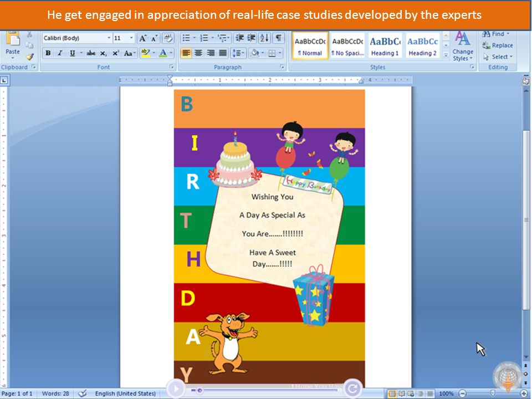Click the Borders icon
This screenshot has width=532, height=399.
click(x=272, y=53)
